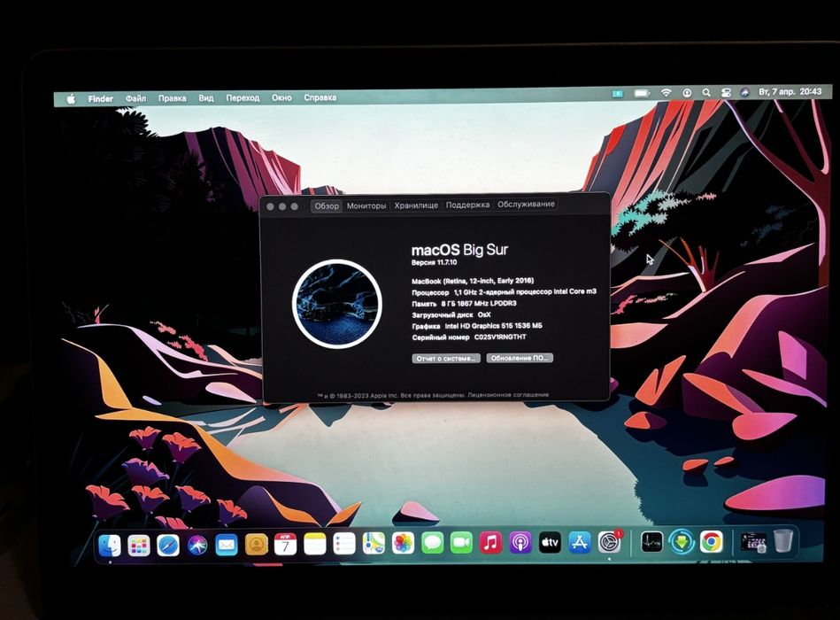Open the Trash in the Dock
The width and height of the screenshot is (840, 620).
(782, 540)
